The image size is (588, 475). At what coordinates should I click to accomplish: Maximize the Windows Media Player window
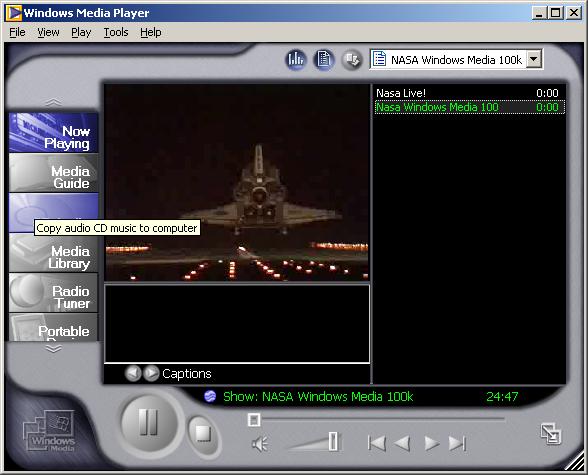[555, 13]
